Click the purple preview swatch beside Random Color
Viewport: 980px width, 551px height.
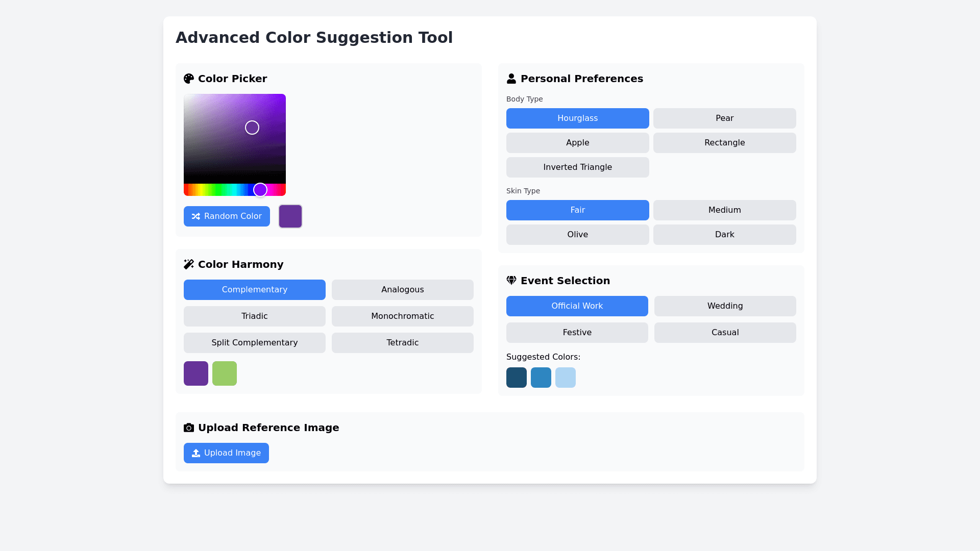click(x=290, y=216)
